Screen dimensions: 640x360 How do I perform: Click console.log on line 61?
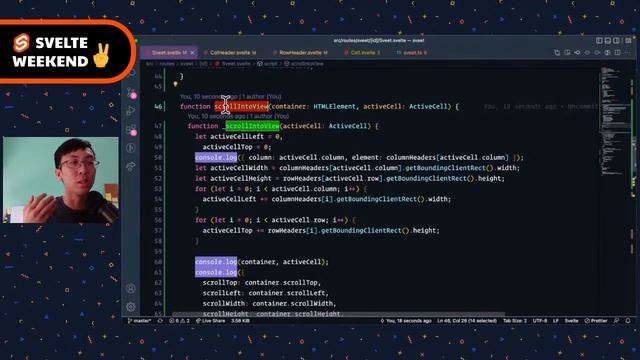point(216,272)
